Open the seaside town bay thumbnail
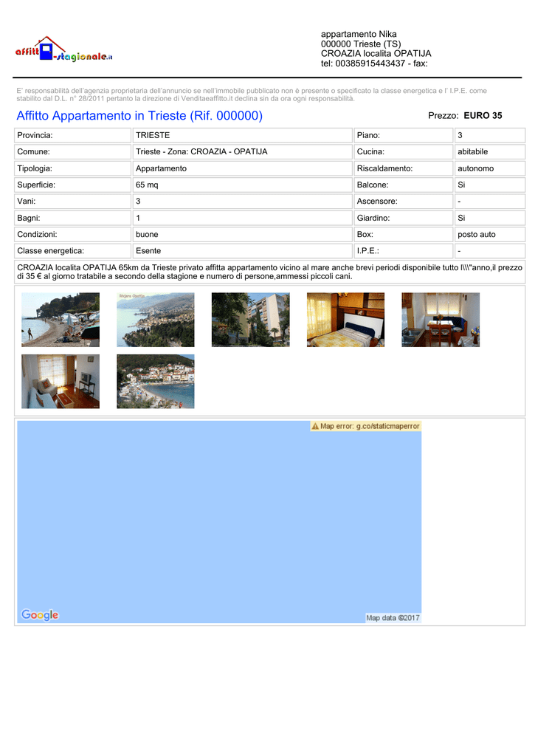535x756 pixels. [x=155, y=382]
